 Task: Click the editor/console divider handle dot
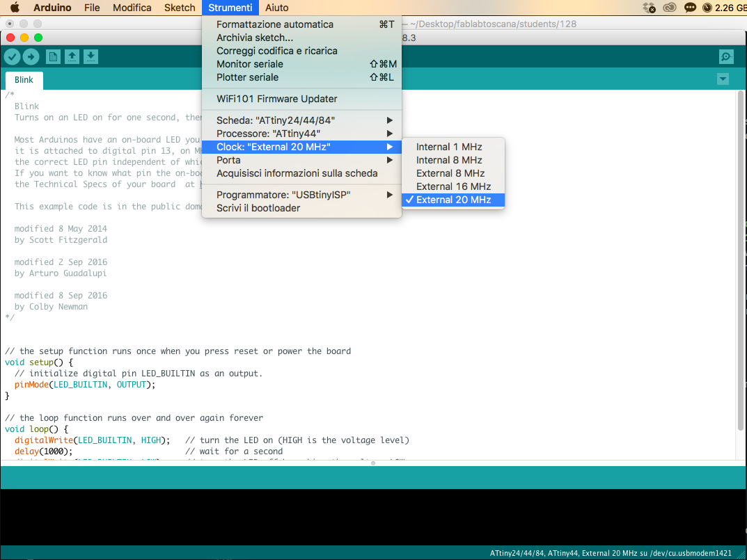(373, 463)
